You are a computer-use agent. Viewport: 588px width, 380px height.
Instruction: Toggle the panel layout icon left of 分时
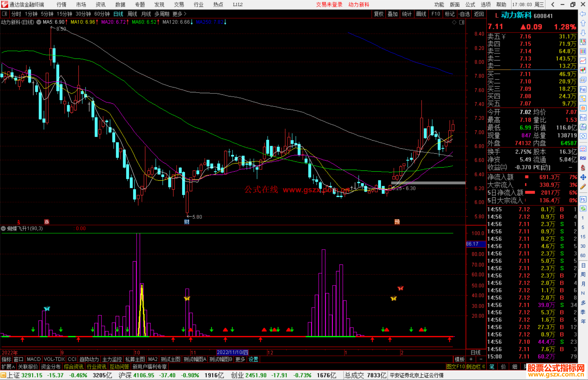[5, 14]
